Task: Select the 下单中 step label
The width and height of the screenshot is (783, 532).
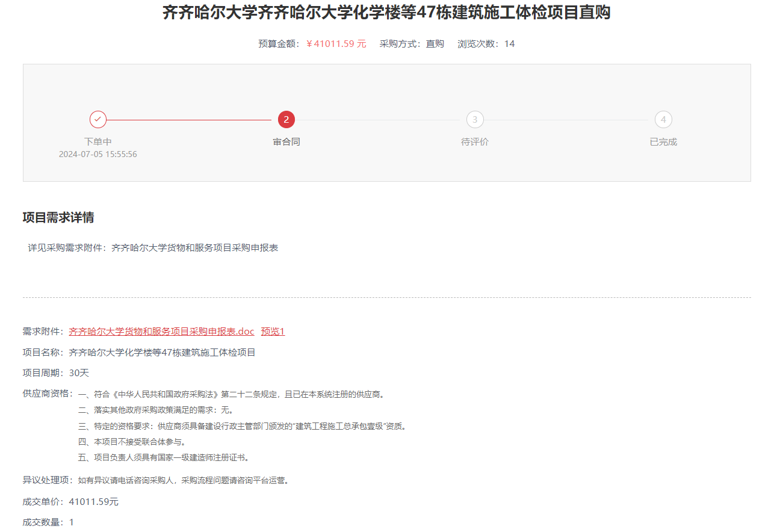Action: click(x=98, y=141)
